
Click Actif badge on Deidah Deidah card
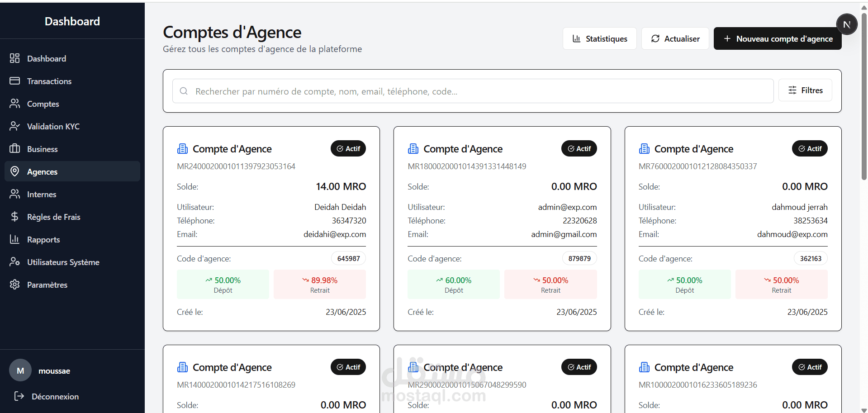[x=348, y=148]
